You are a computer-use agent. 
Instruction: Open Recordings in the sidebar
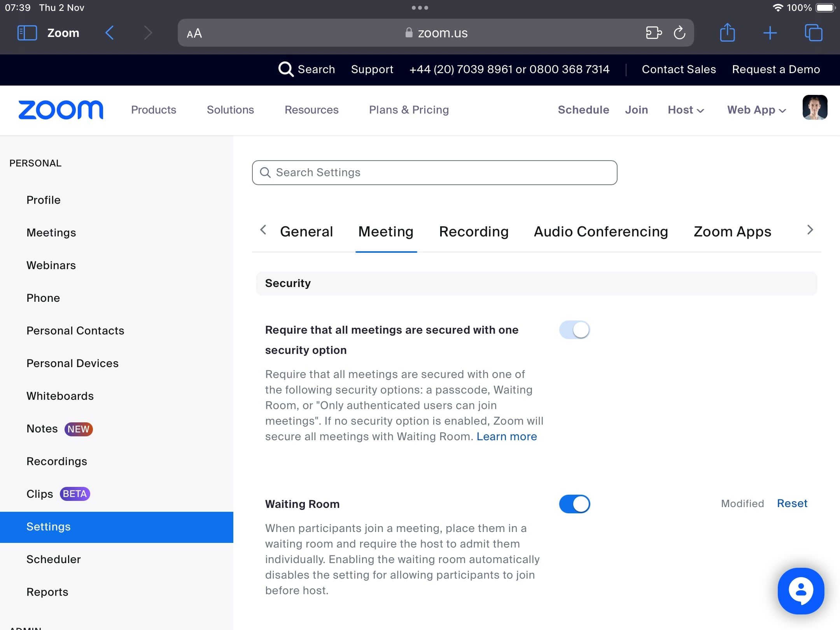tap(57, 461)
